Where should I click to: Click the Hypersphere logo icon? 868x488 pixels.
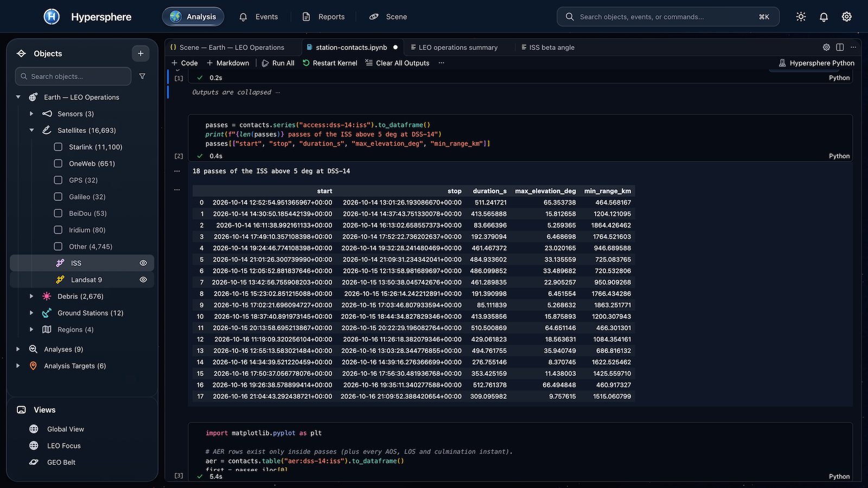[52, 17]
